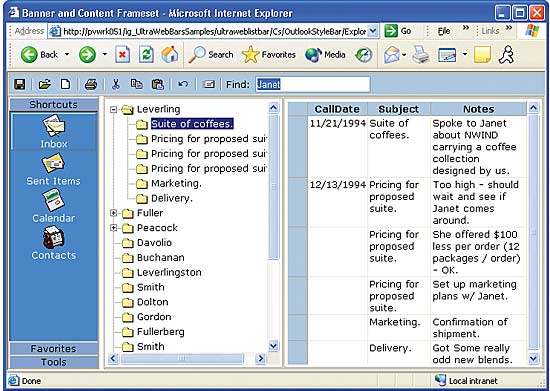Sort by the Subject column header

tap(399, 109)
